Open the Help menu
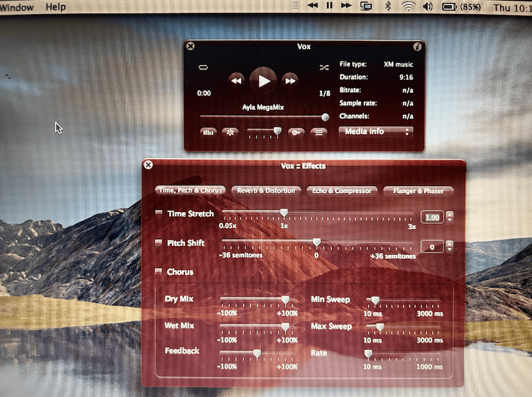The image size is (532, 397). coord(56,6)
